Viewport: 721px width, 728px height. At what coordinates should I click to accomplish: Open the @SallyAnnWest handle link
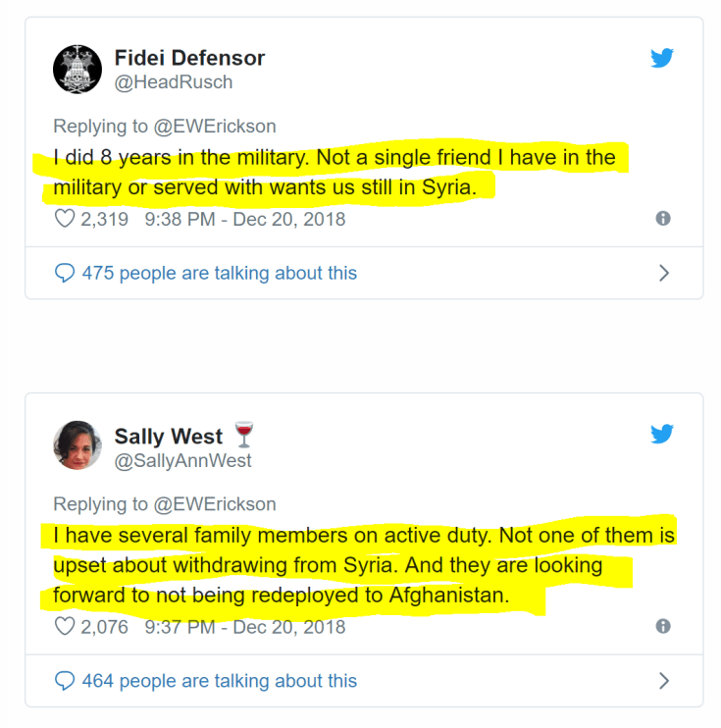click(182, 460)
